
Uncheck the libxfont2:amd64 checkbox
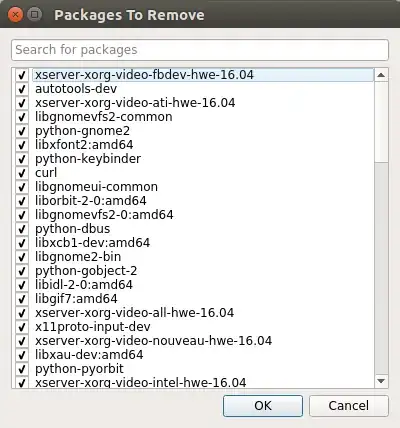click(x=22, y=145)
